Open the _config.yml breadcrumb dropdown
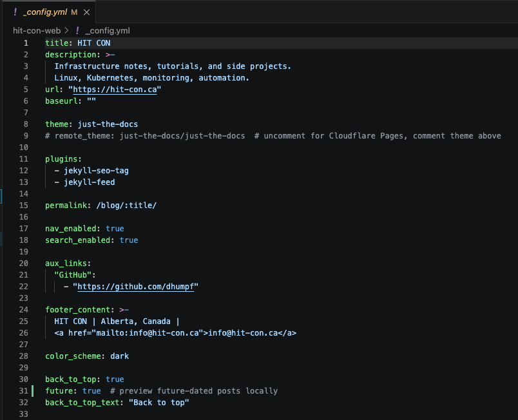The image size is (518, 420). (x=108, y=30)
